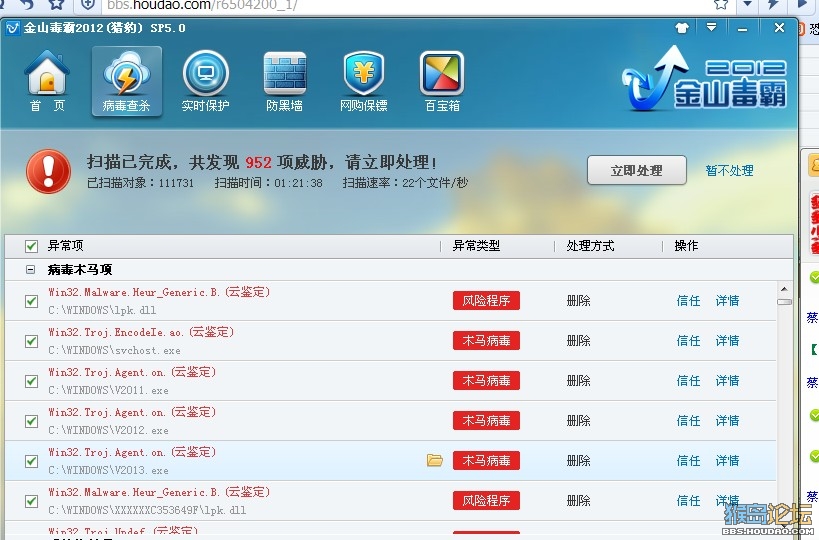Click 木马病毒 tag for V2013.exe

click(x=486, y=461)
